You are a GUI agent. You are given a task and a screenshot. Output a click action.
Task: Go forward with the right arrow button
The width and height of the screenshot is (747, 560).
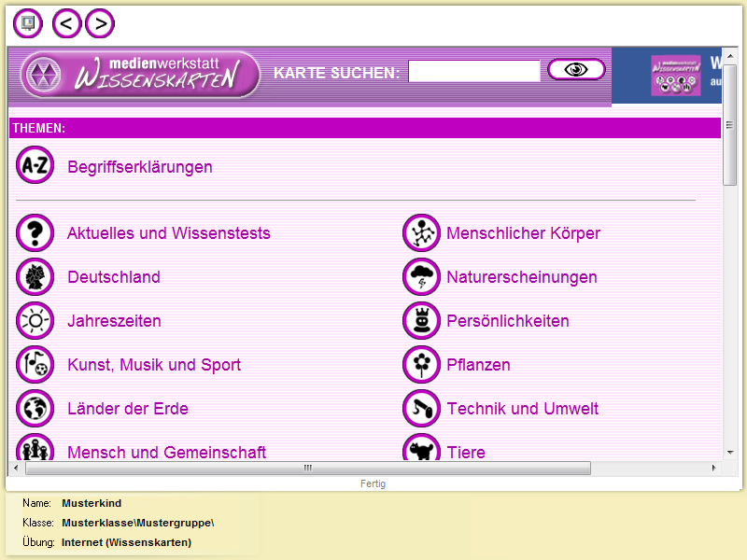click(x=100, y=23)
